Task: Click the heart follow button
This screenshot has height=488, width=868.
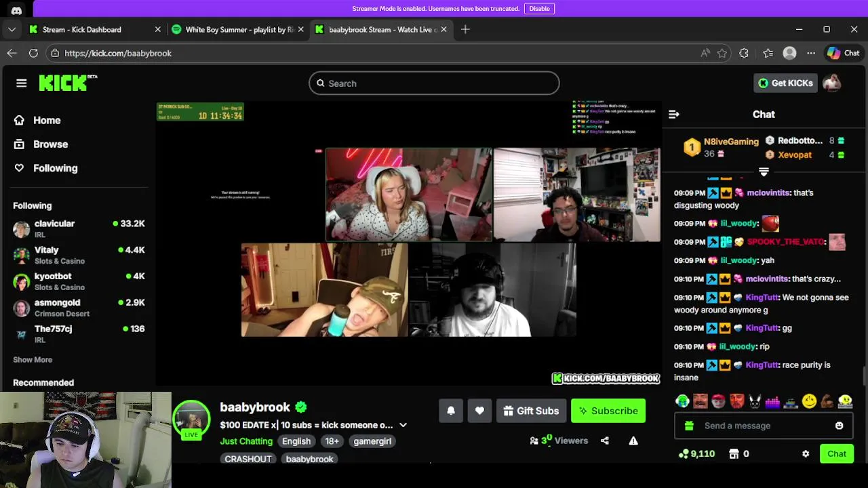Action: (479, 411)
